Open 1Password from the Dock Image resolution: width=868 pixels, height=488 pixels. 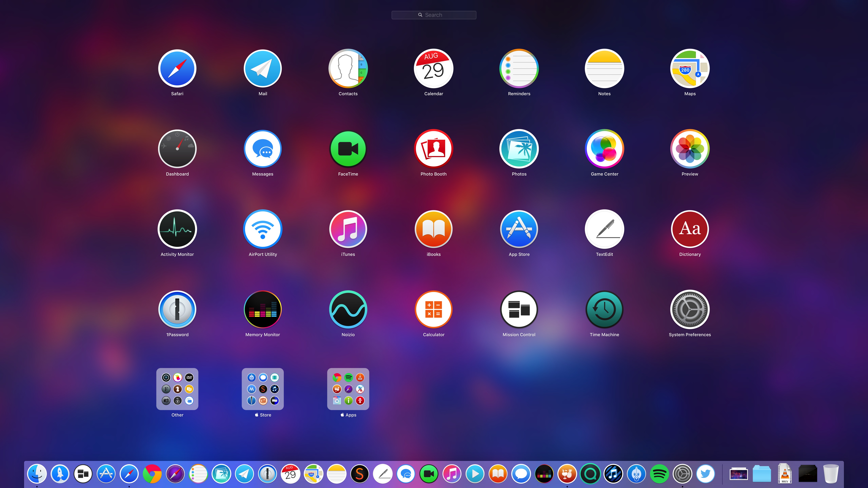point(267,474)
